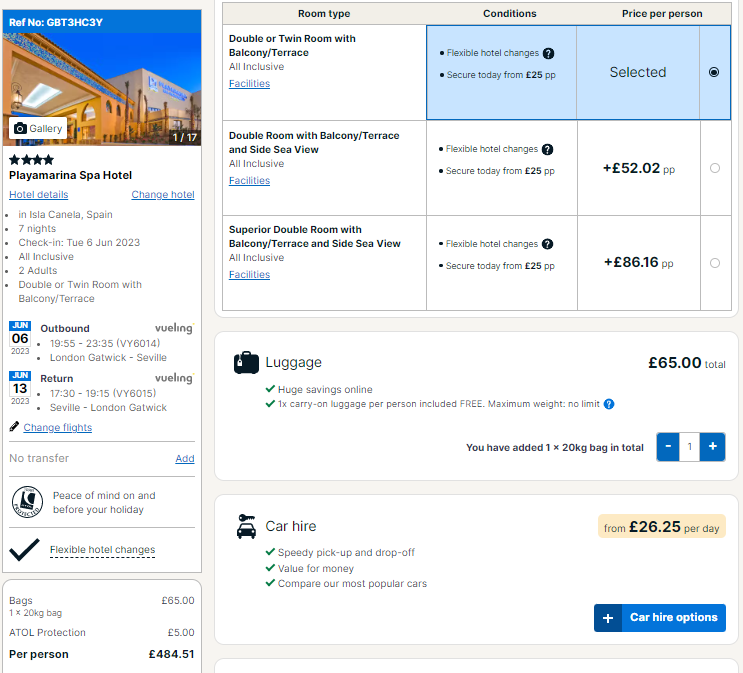
Task: Click the 19:55 - 23:35 (VY6014) flight time
Action: 105,343
